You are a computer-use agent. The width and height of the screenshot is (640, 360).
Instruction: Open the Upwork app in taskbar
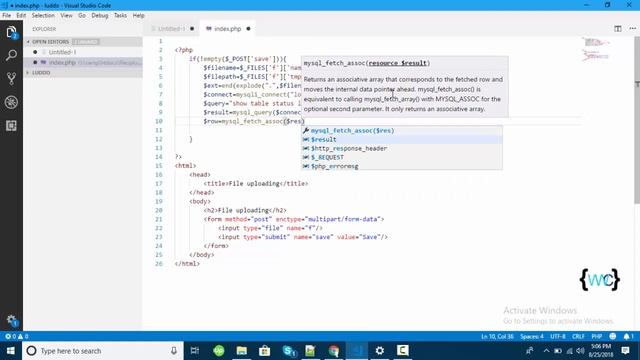pyautogui.click(x=219, y=351)
